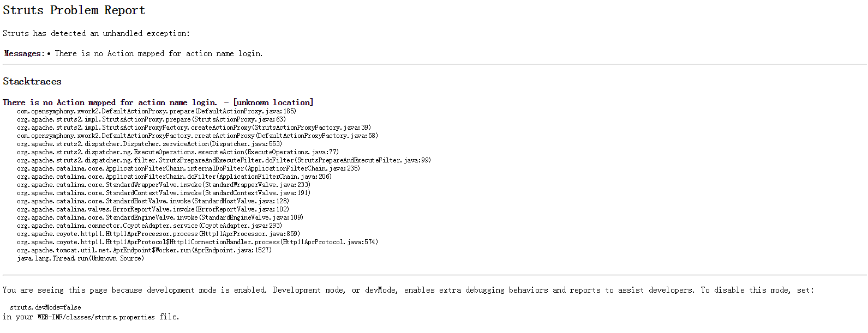The image size is (868, 333).
Task: Click stack line Http11AprProcessor.process
Action: coord(158,234)
